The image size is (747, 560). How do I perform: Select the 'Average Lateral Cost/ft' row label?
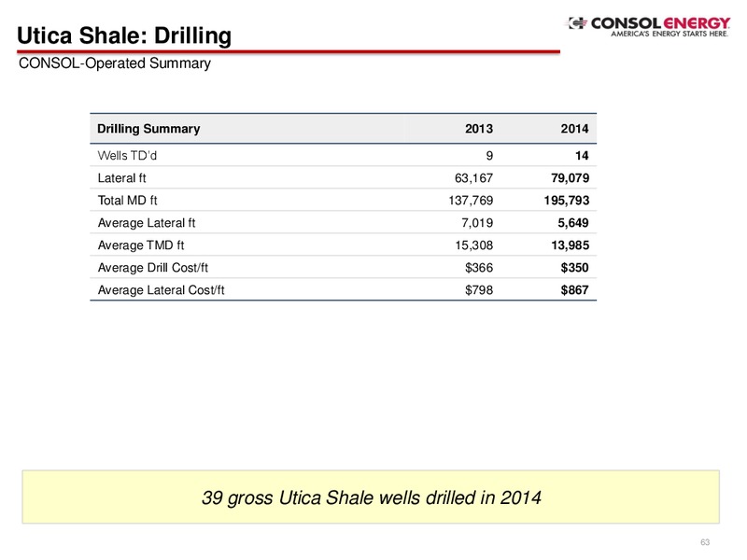pyautogui.click(x=161, y=290)
